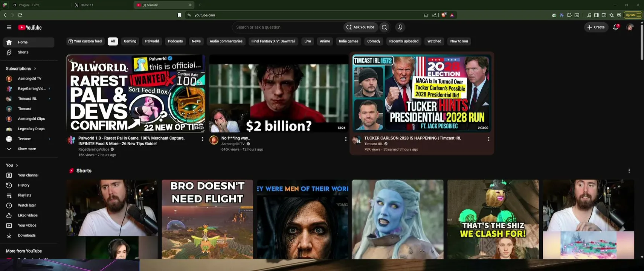Close the YouTube browser tab

coord(190,5)
